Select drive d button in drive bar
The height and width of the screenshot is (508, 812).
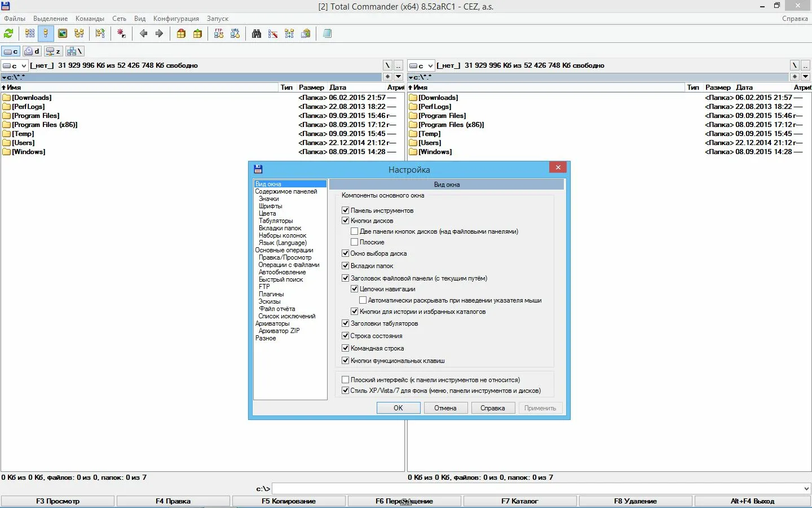[x=32, y=51]
